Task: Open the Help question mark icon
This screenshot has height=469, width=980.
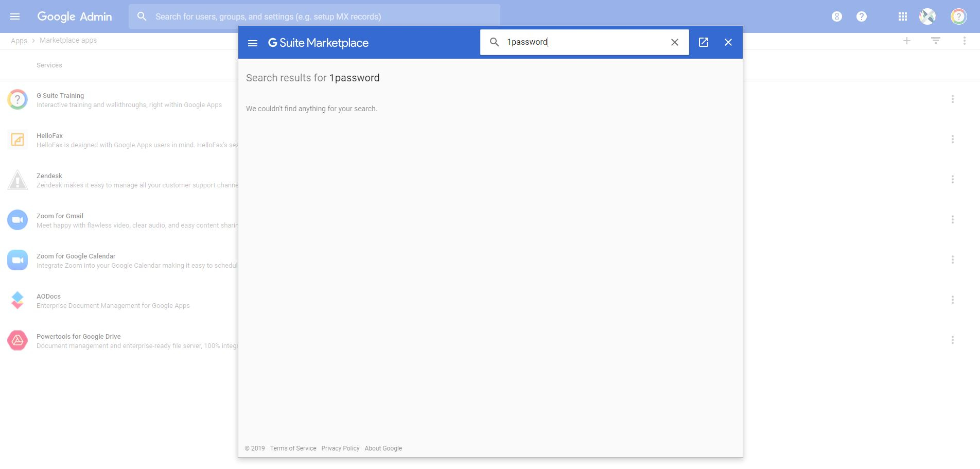Action: tap(862, 16)
